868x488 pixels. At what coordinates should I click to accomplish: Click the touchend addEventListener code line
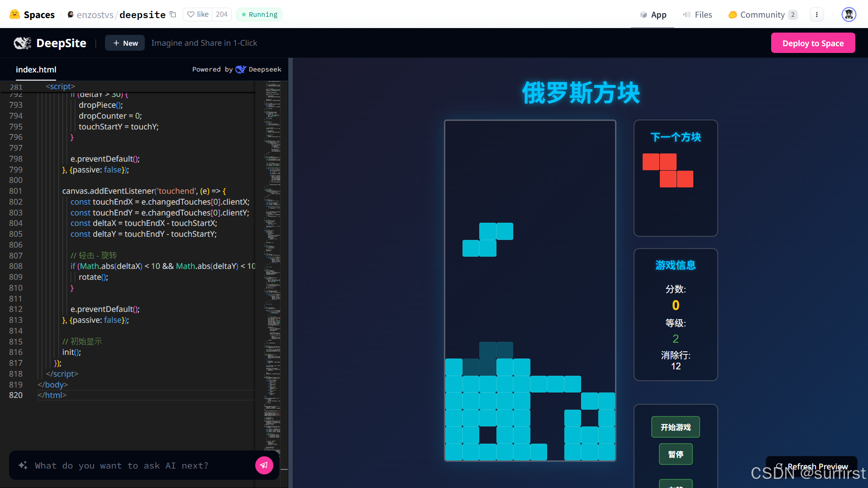coord(144,191)
